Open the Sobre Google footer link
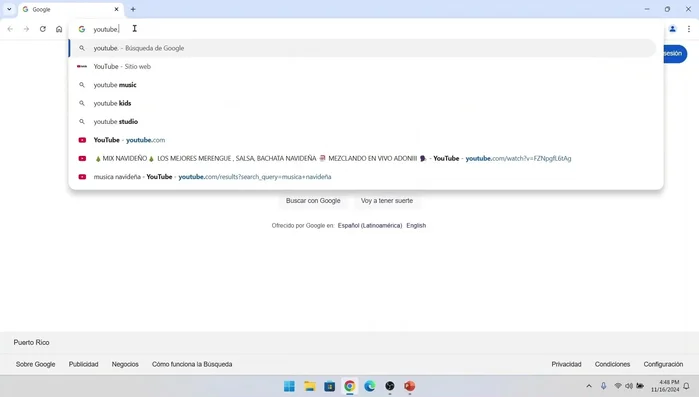This screenshot has width=699, height=397. click(x=36, y=364)
